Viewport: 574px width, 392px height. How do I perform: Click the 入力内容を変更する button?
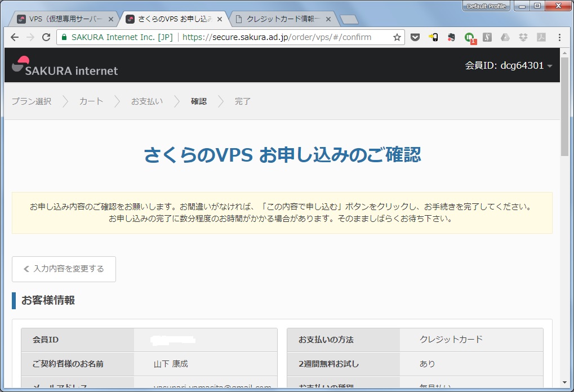(64, 269)
